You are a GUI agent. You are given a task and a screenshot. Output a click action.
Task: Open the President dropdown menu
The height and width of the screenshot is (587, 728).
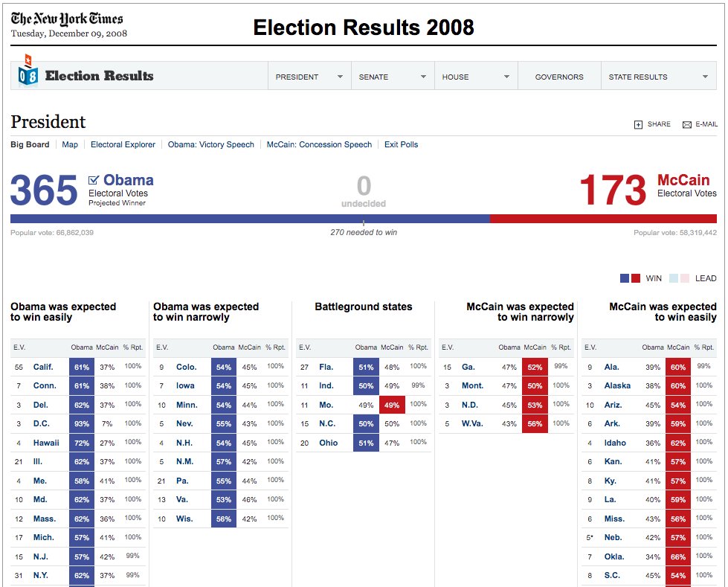point(309,77)
